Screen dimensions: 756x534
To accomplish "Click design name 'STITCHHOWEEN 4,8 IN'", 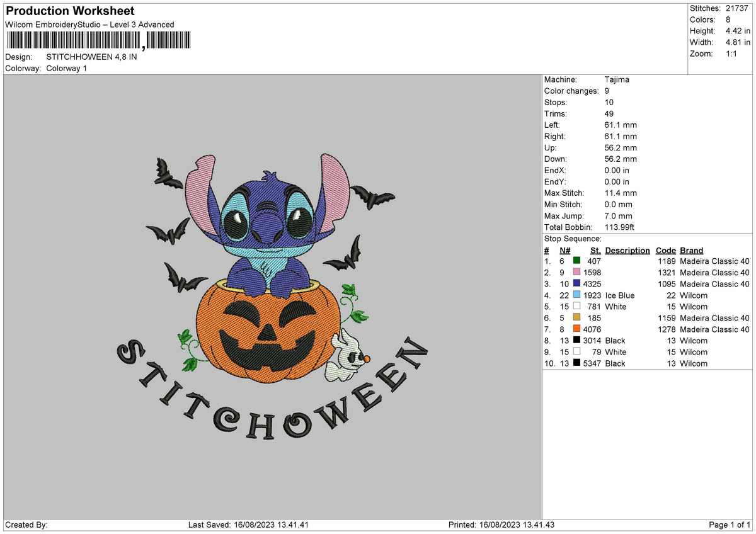I will point(91,57).
